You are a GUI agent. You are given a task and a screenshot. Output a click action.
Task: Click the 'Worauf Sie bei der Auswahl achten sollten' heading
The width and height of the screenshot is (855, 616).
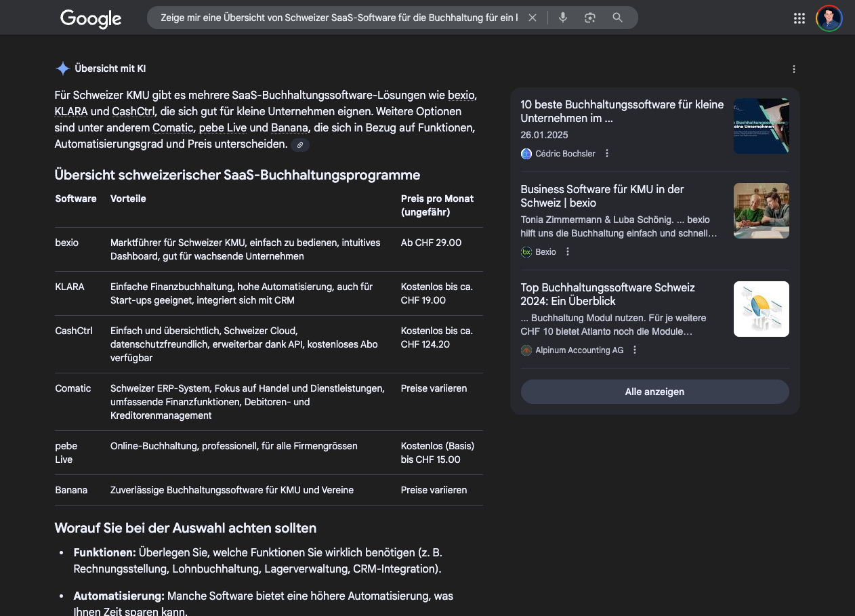(x=186, y=528)
